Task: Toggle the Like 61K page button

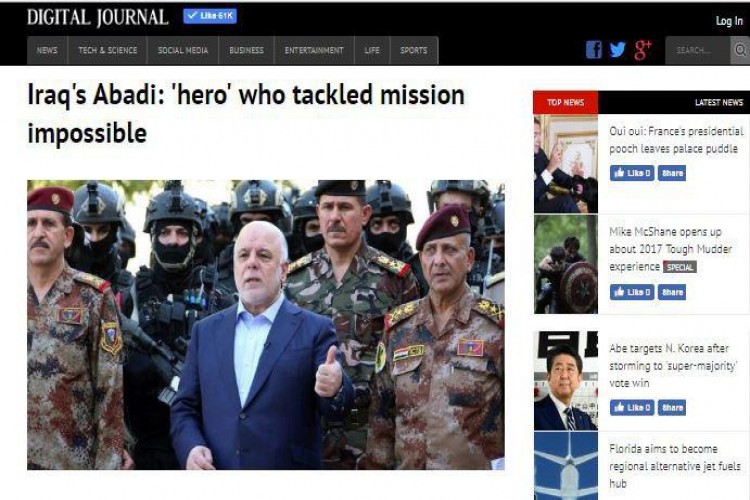Action: click(x=210, y=16)
